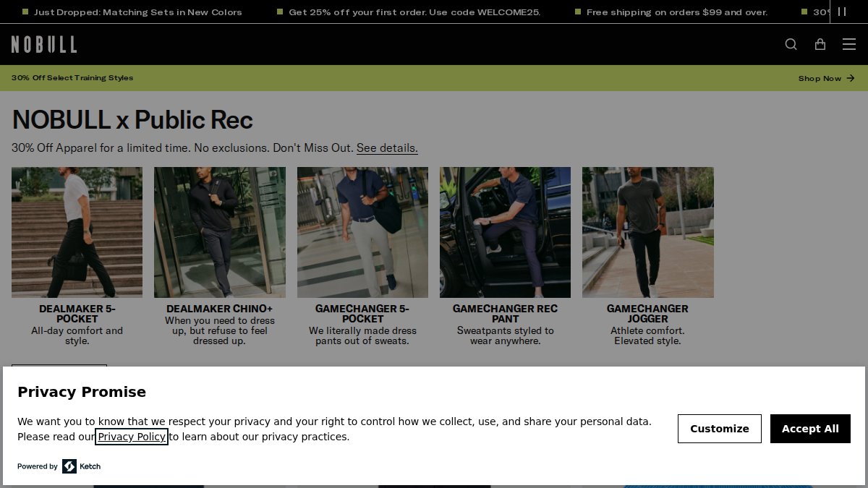The image size is (868, 488).
Task: Open the Privacy Policy link
Action: [x=132, y=437]
